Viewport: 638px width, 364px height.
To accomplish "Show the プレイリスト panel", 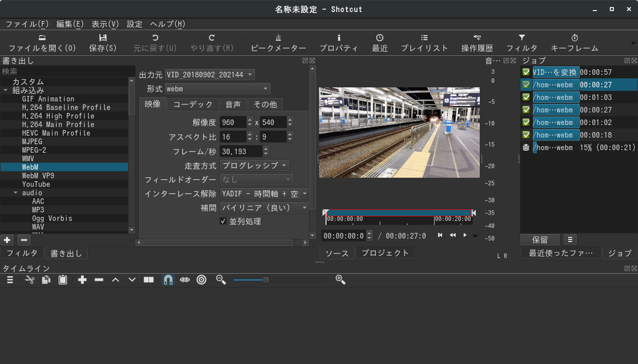I will (x=424, y=43).
